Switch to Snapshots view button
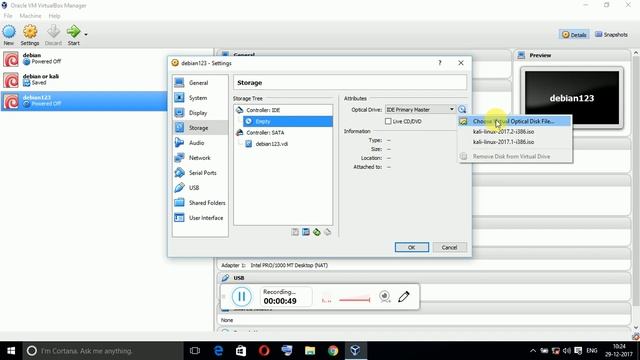This screenshot has height=360, width=640. pyautogui.click(x=611, y=35)
